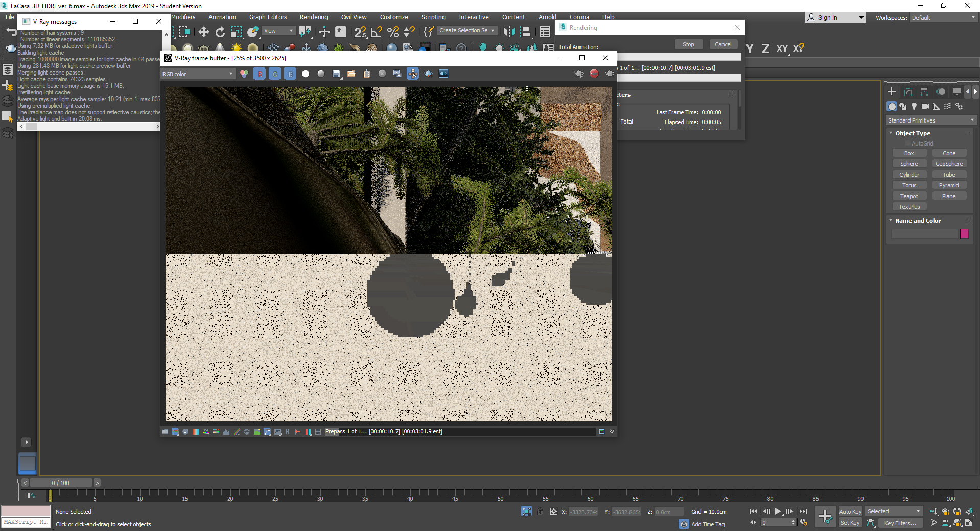Click the object name input field
Screen dimensions: 980x531
[x=924, y=234]
